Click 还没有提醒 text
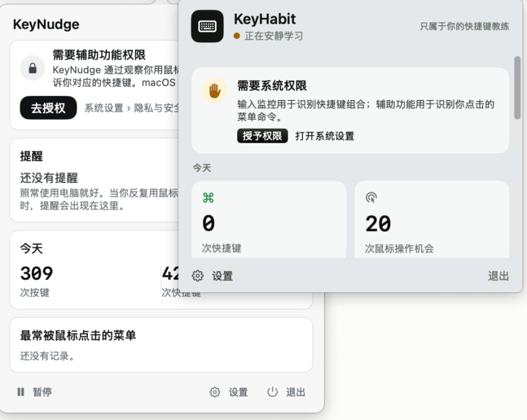This screenshot has height=420, width=527. pyautogui.click(x=49, y=178)
